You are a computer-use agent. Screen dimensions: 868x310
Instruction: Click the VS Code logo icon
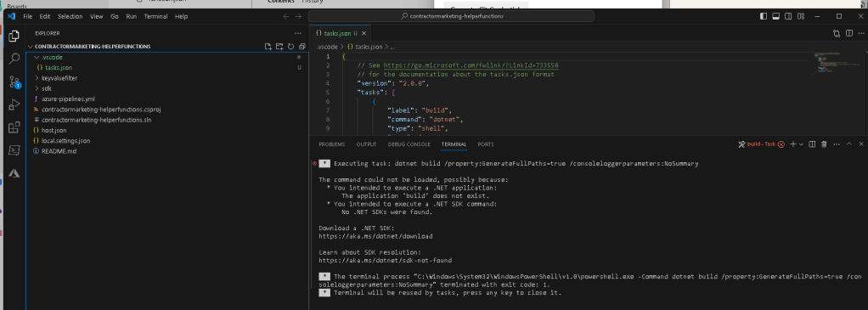11,17
